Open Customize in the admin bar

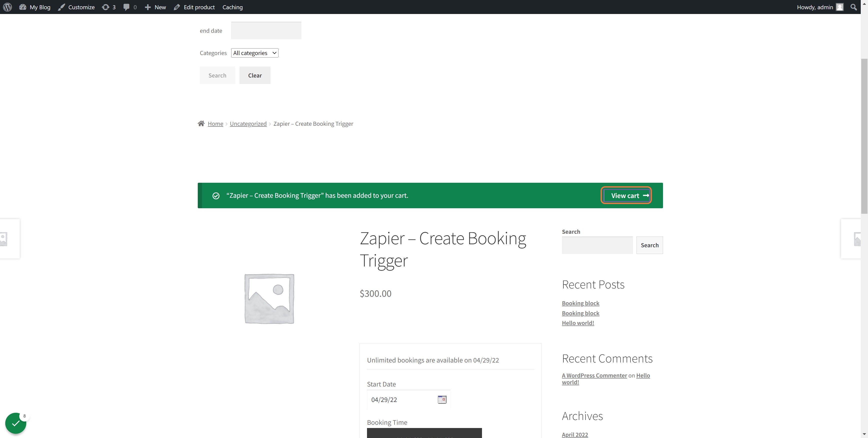[x=76, y=7]
